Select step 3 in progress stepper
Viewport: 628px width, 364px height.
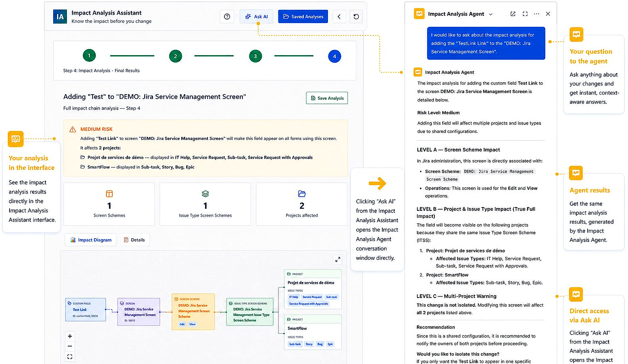pyautogui.click(x=255, y=56)
